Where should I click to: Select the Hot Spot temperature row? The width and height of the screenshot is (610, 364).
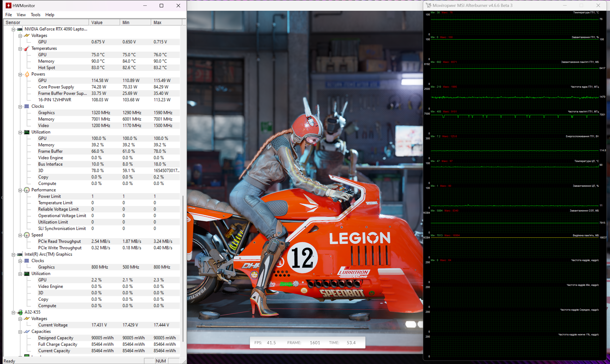coord(47,67)
